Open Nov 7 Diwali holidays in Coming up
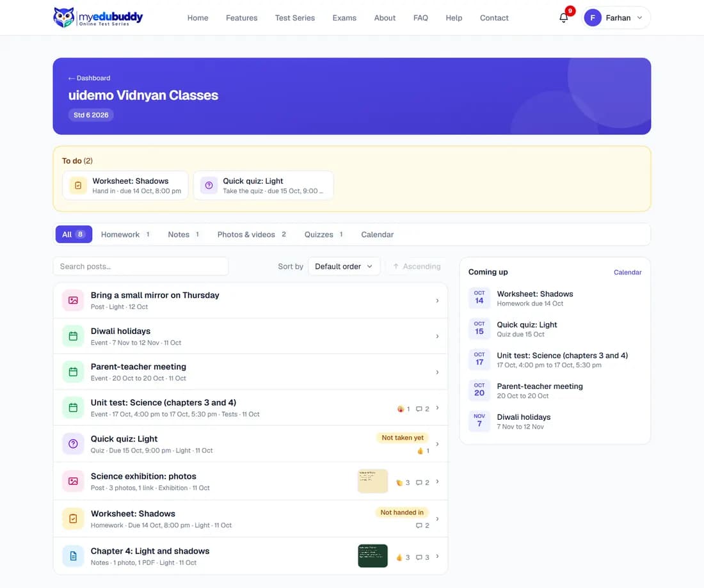Screen dimensions: 704x588 point(555,422)
